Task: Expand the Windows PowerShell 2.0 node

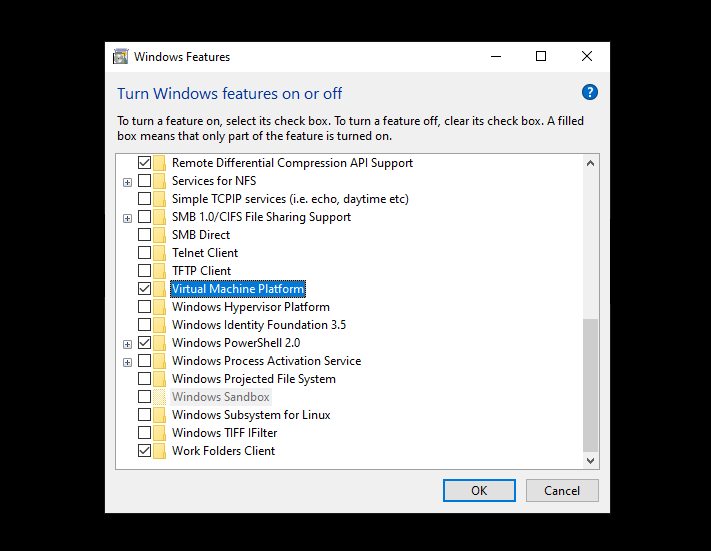Action: (127, 344)
